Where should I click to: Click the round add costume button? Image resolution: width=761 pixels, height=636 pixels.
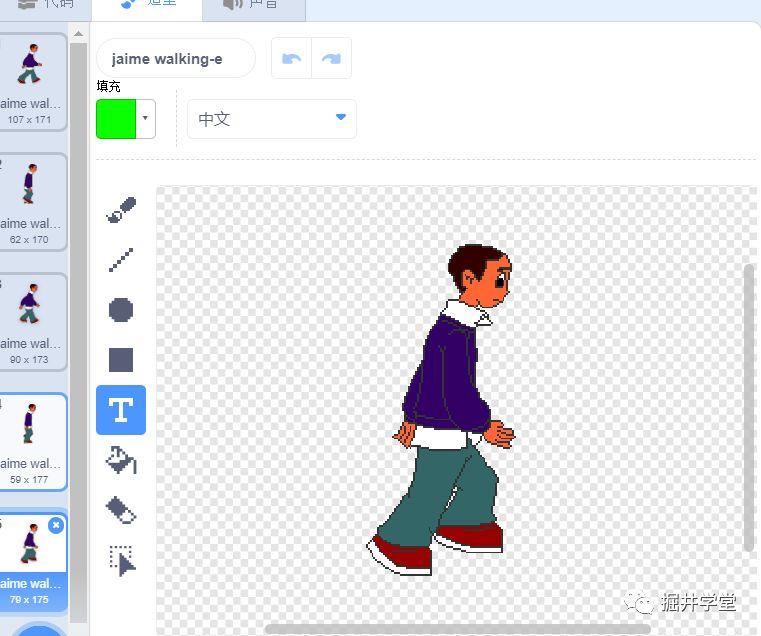click(39, 629)
